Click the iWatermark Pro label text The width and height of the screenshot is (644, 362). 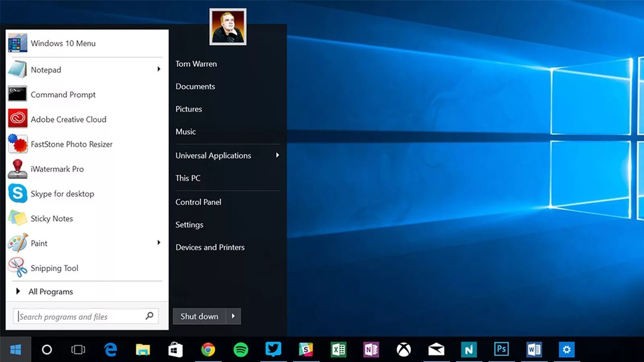(57, 169)
